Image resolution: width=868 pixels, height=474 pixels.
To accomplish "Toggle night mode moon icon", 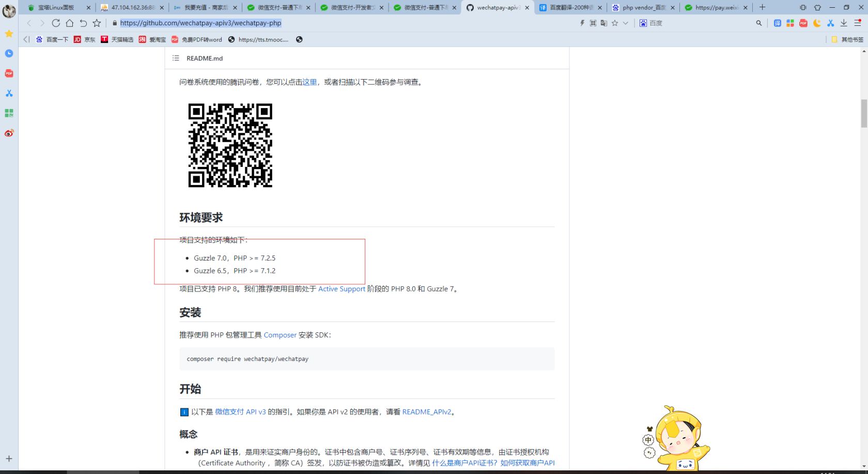I will point(817,23).
